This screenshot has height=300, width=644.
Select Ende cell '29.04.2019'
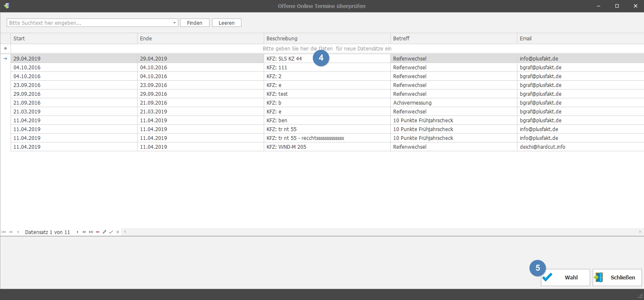[x=201, y=59]
